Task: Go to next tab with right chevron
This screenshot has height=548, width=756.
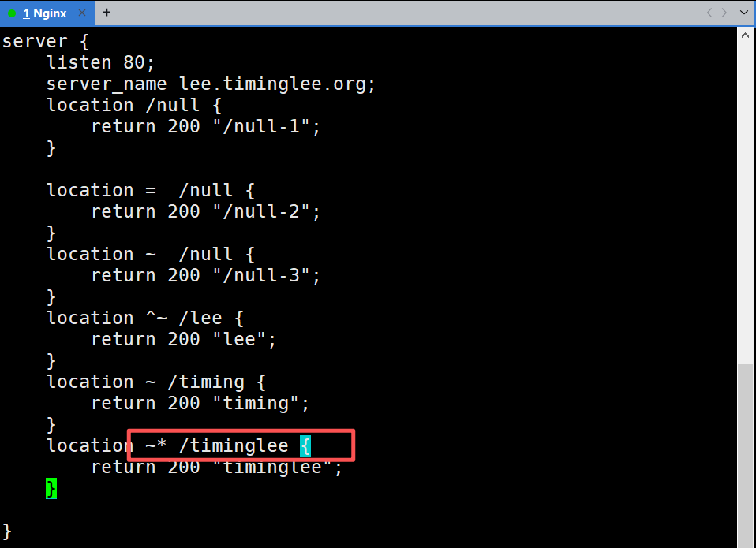Action: pyautogui.click(x=724, y=13)
